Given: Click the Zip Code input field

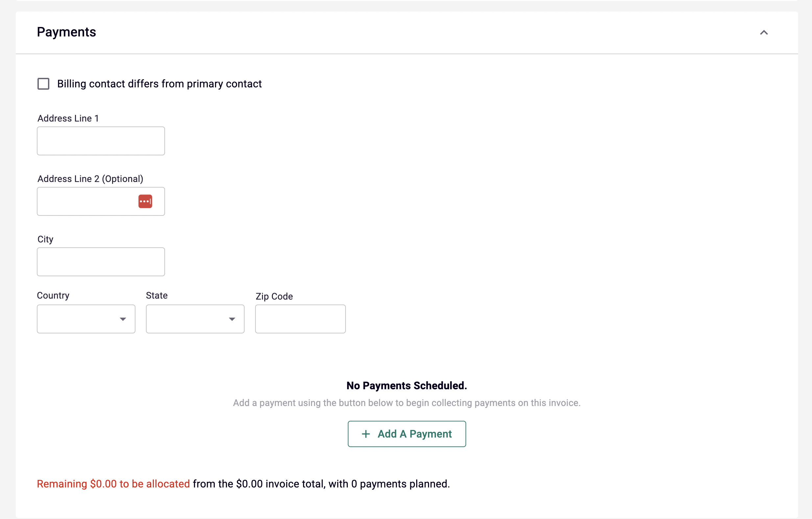Looking at the screenshot, I should pos(300,319).
